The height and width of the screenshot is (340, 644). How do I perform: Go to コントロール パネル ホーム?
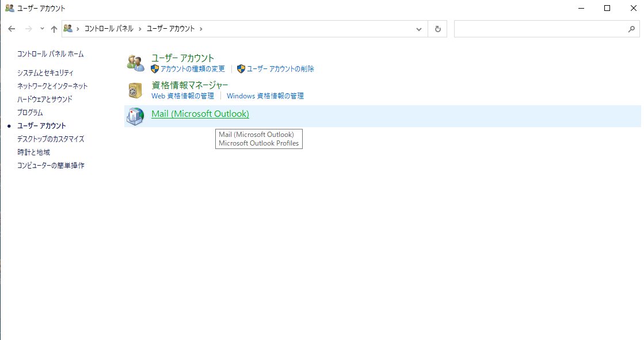(50, 54)
